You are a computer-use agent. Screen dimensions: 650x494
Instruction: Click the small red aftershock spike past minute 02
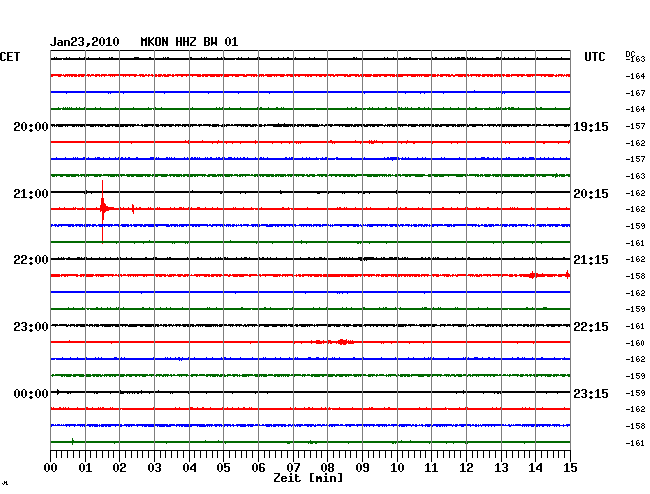coord(133,208)
